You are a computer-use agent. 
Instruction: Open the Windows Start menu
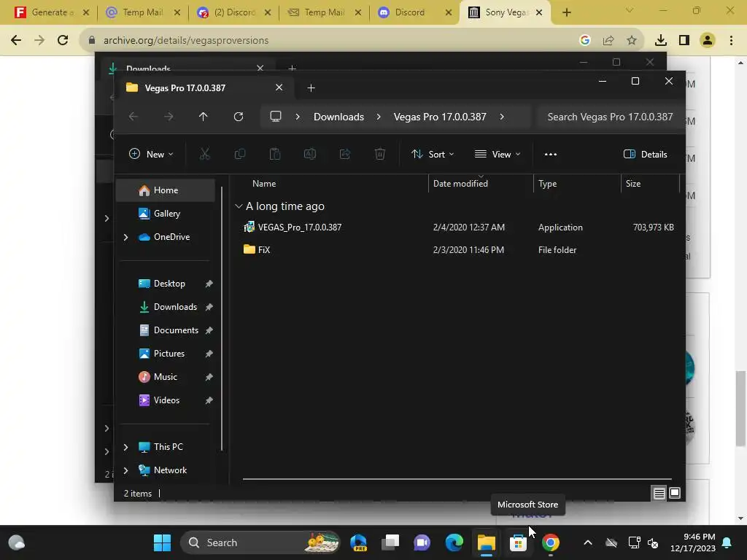tap(162, 542)
